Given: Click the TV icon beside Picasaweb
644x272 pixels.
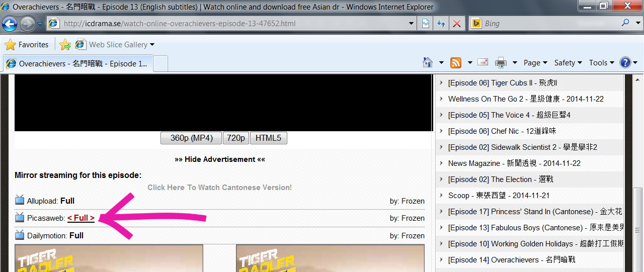Looking at the screenshot, I should tap(20, 217).
